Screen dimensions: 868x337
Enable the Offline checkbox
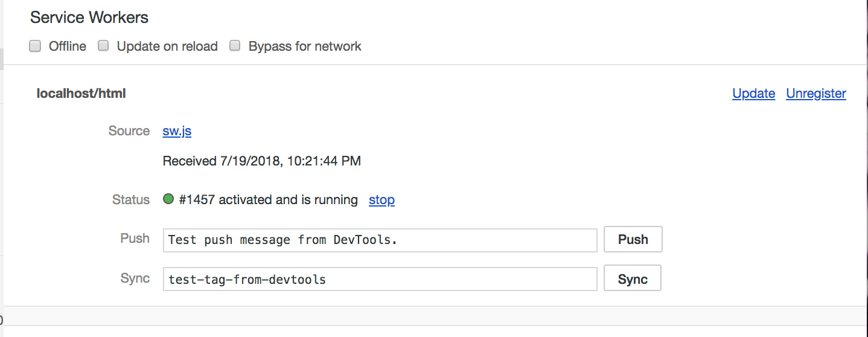point(36,46)
